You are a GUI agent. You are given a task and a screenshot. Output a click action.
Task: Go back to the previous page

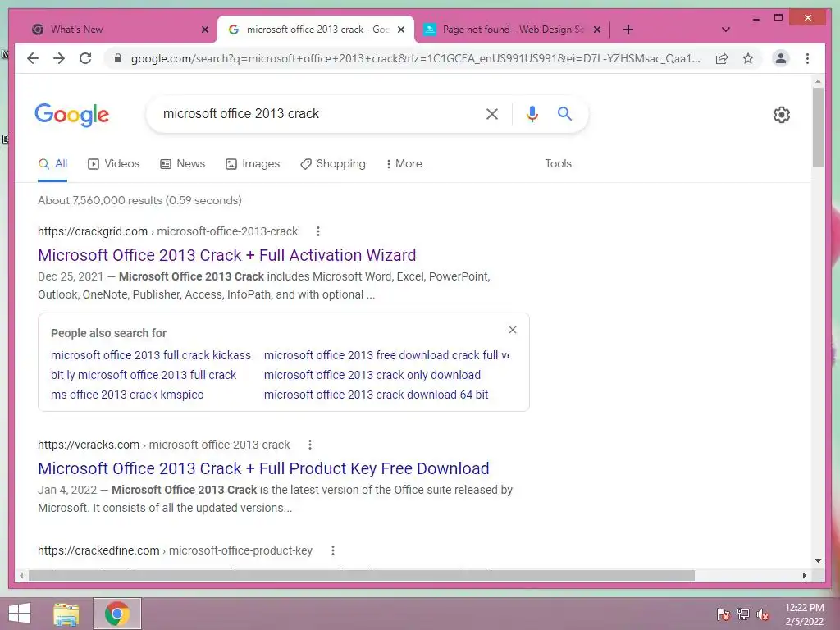pyautogui.click(x=33, y=58)
